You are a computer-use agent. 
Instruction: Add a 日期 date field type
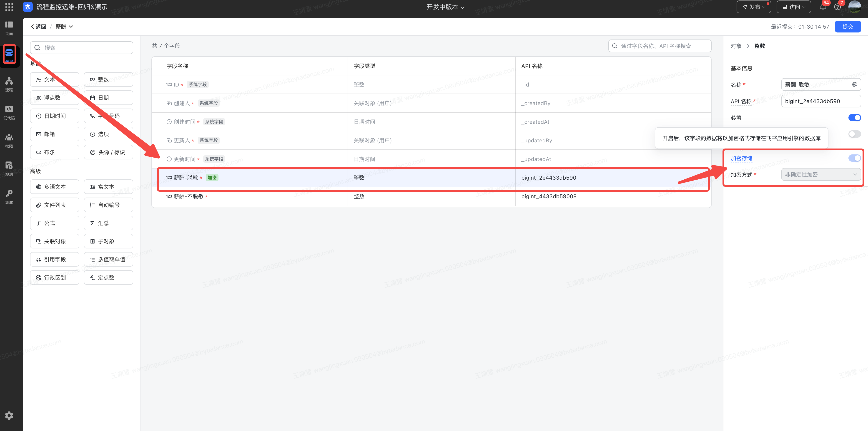[108, 98]
